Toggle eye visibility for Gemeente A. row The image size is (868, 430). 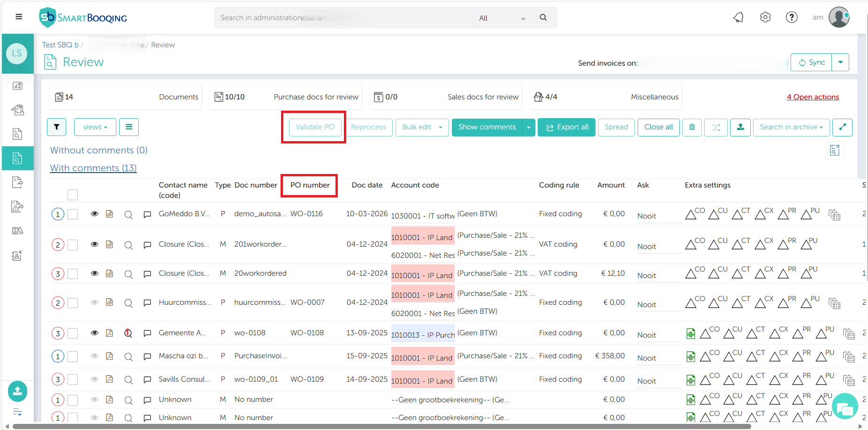(94, 333)
